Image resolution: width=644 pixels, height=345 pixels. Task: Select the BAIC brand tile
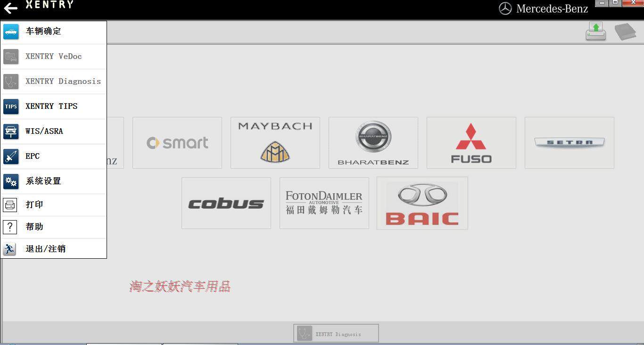[x=422, y=203]
